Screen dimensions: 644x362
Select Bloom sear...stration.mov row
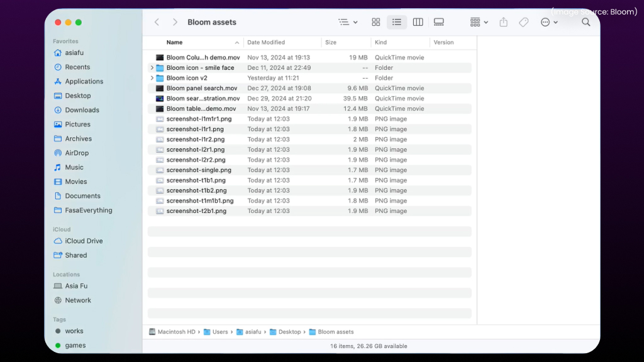pos(309,99)
